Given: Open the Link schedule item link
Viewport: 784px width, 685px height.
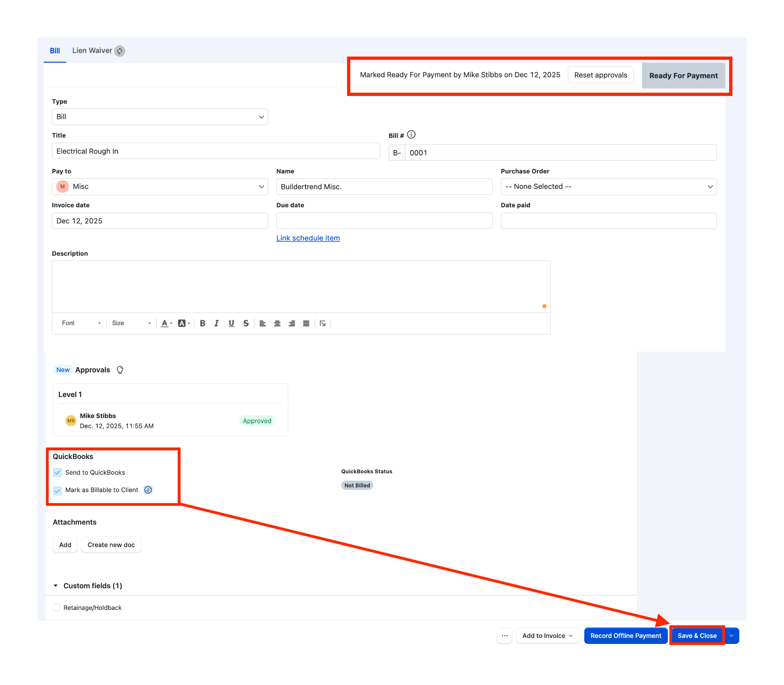Looking at the screenshot, I should [308, 238].
